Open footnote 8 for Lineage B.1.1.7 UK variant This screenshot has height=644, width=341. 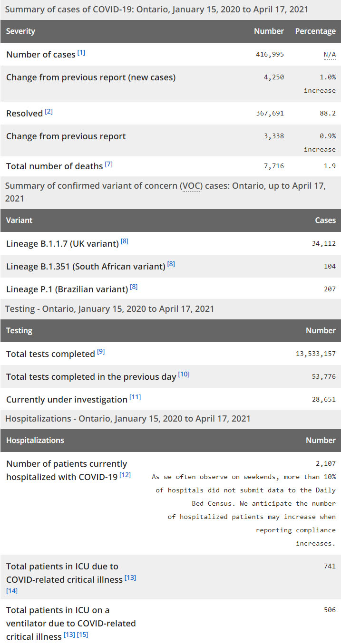tap(125, 241)
